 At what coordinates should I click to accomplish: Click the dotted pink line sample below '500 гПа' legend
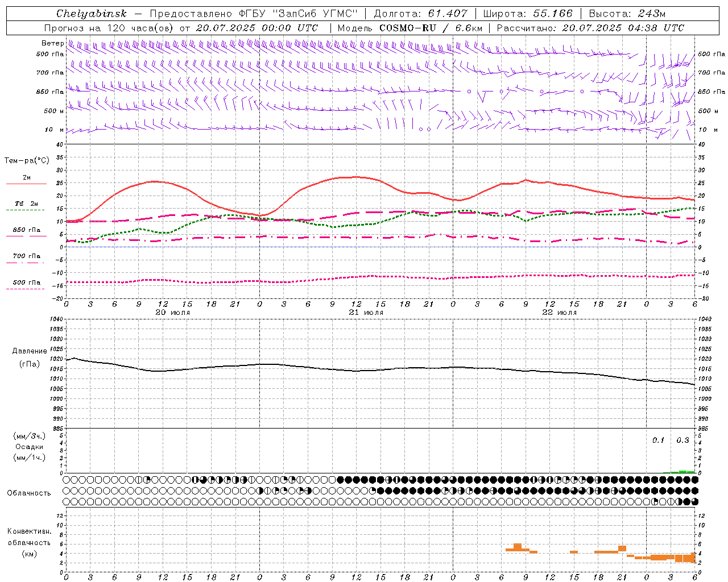point(25,289)
